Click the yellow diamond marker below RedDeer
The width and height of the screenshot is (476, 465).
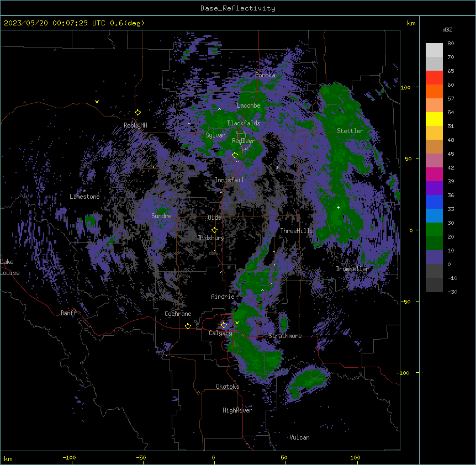(x=235, y=155)
